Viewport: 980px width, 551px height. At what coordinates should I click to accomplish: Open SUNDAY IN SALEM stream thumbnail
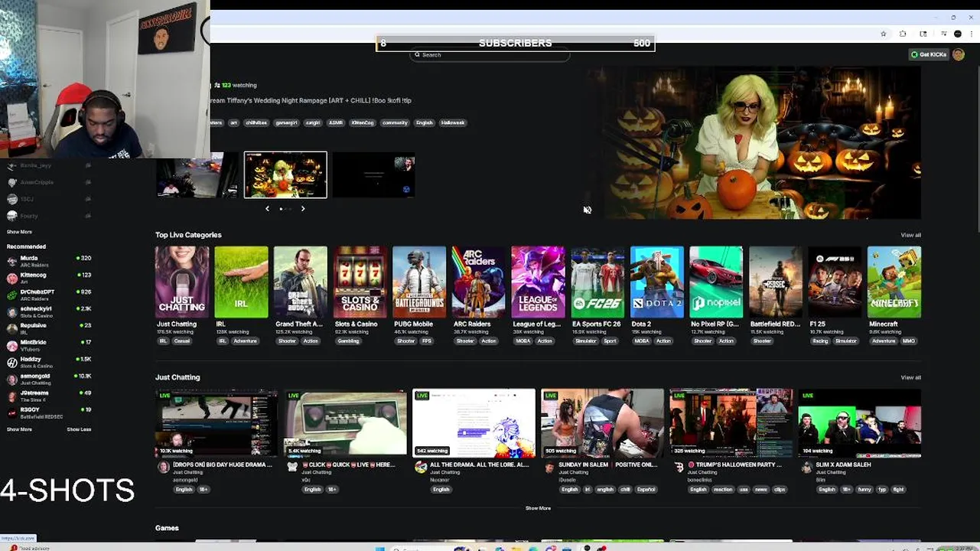(x=602, y=422)
